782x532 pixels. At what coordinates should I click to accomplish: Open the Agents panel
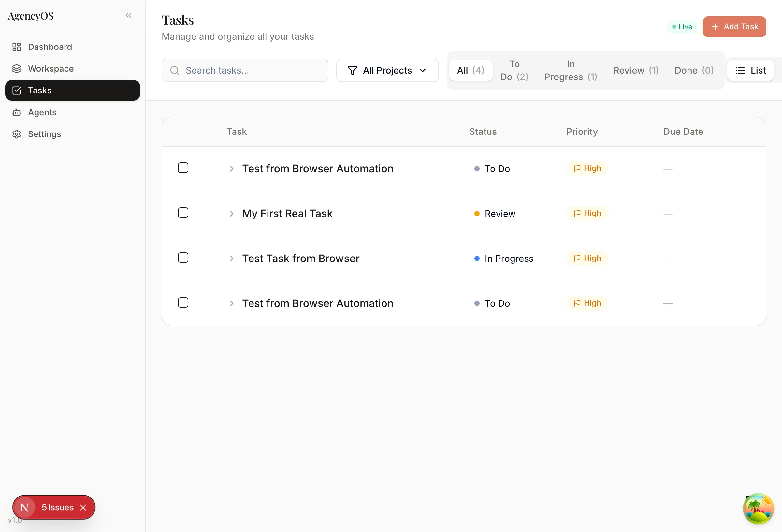click(42, 112)
